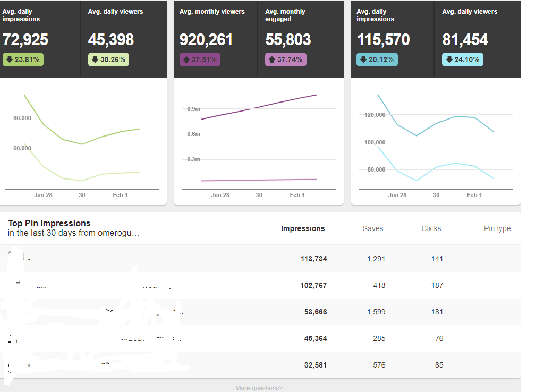The width and height of the screenshot is (536, 392).
Task: Click the 30.26% daily viewers badge
Action: pos(108,59)
